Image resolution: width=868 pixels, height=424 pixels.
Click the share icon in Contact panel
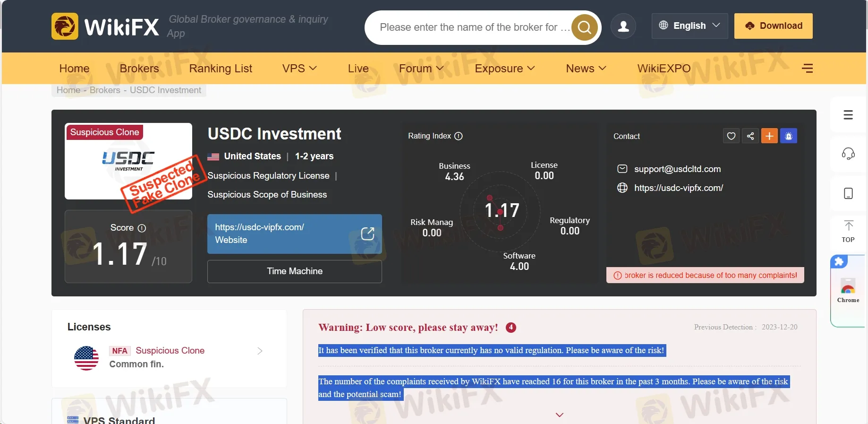tap(750, 136)
